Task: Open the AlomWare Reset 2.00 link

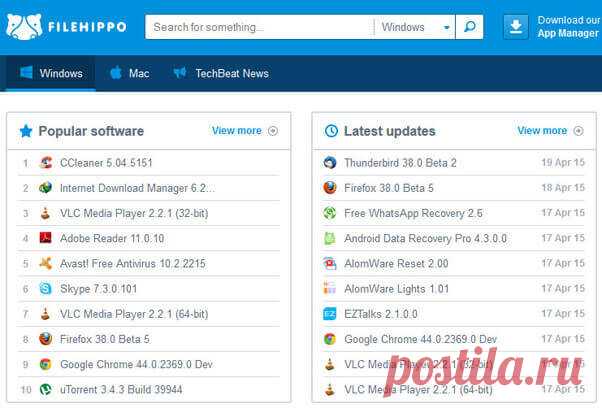Action: tap(396, 264)
